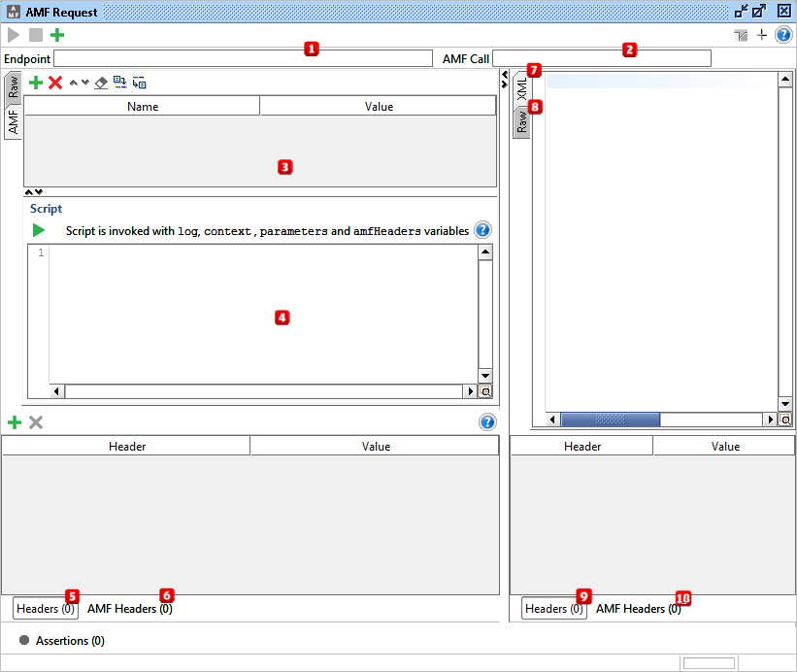Image resolution: width=797 pixels, height=672 pixels.
Task: Click response horizontal scrollbar thumb
Action: click(611, 420)
